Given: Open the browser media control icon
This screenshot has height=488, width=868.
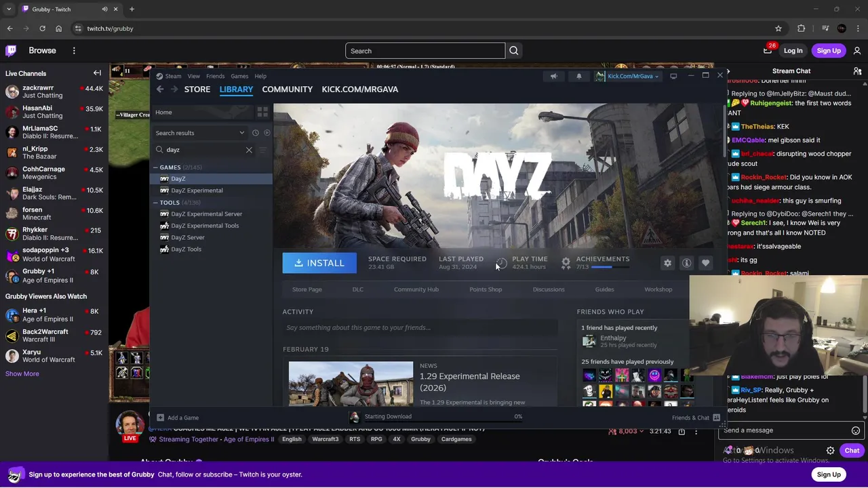Looking at the screenshot, I should (825, 28).
